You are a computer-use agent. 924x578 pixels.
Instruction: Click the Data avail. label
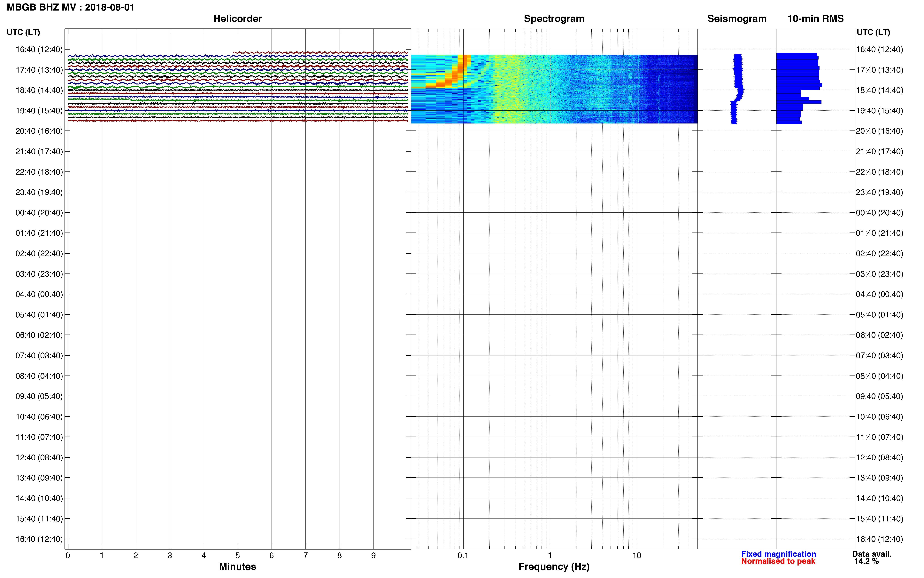coord(871,554)
